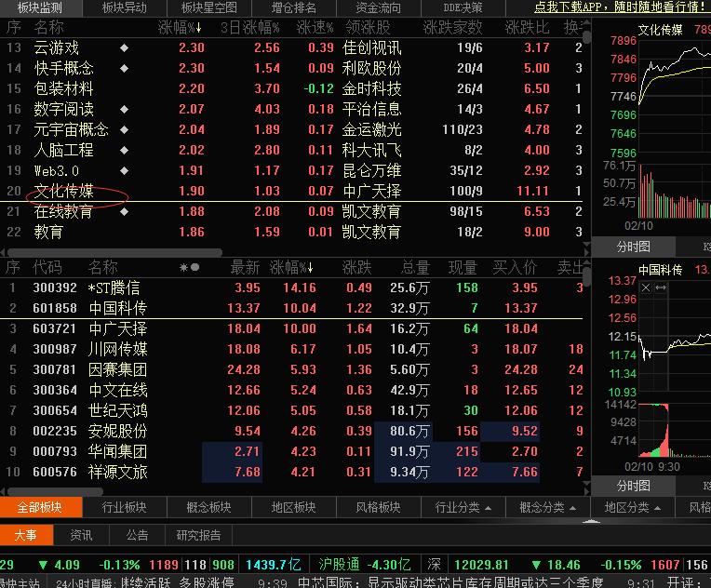Expand the 地区分类 dropdown

tap(632, 507)
